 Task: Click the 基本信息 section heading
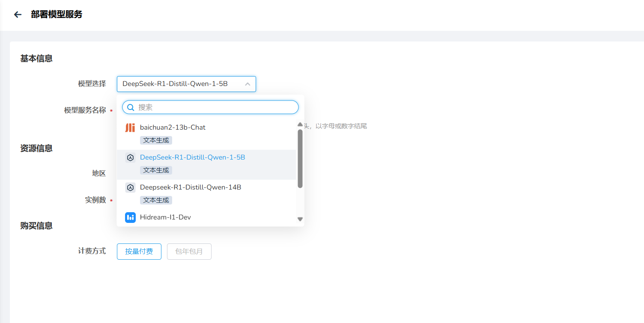[x=36, y=59]
